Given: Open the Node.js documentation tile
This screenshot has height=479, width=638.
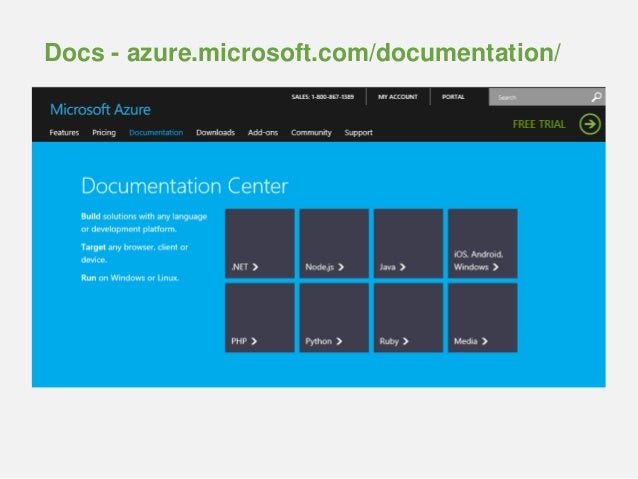Looking at the screenshot, I should (x=334, y=243).
